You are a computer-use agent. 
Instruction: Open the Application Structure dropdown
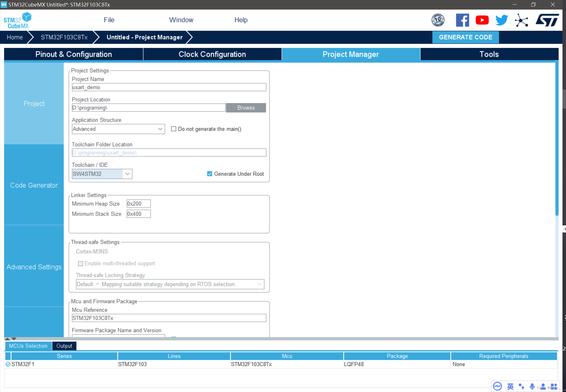click(118, 129)
